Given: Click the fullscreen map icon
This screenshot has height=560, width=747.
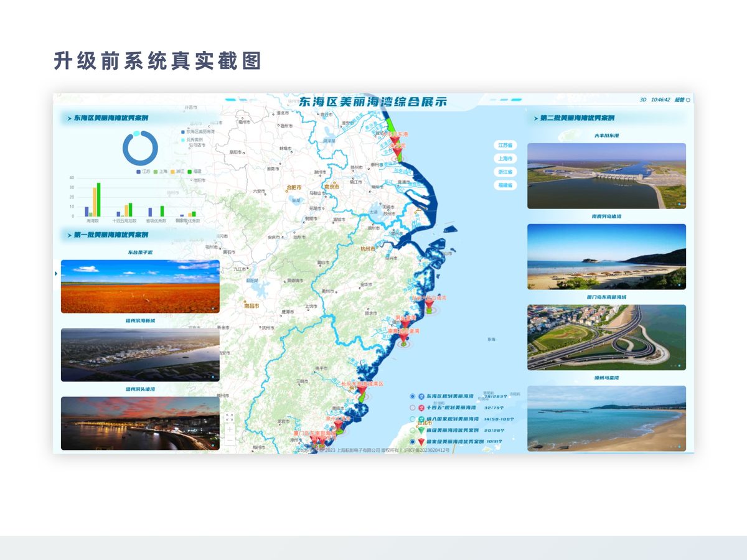Looking at the screenshot, I should pos(230,417).
